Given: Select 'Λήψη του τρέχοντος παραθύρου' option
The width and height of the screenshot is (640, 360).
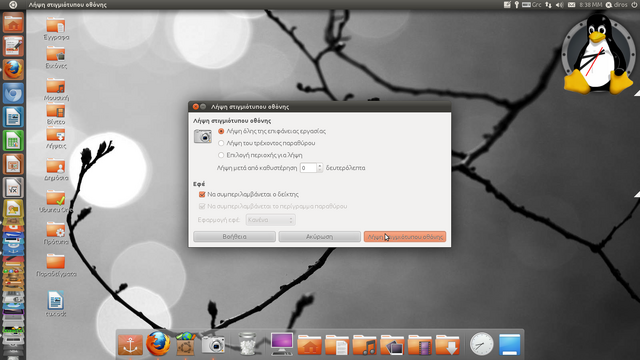Looking at the screenshot, I should pos(221,143).
